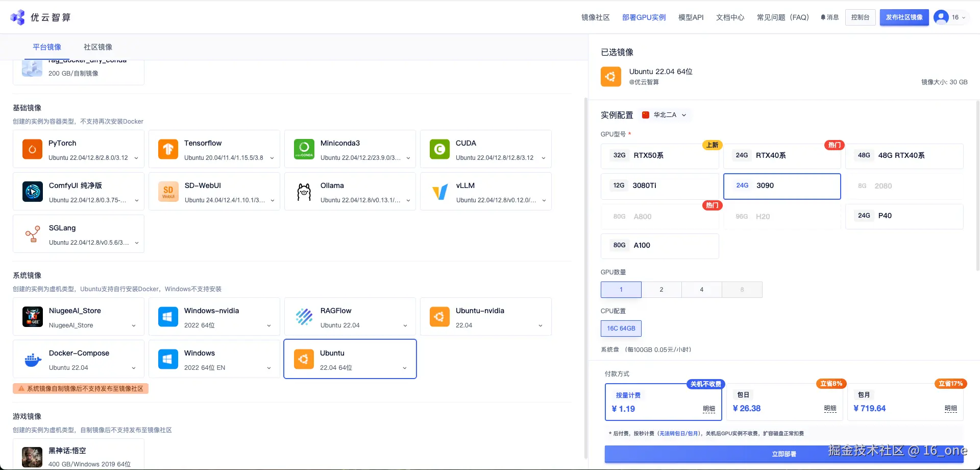Viewport: 980px width, 470px height.
Task: Click the Tensorflow image icon
Action: pos(168,149)
